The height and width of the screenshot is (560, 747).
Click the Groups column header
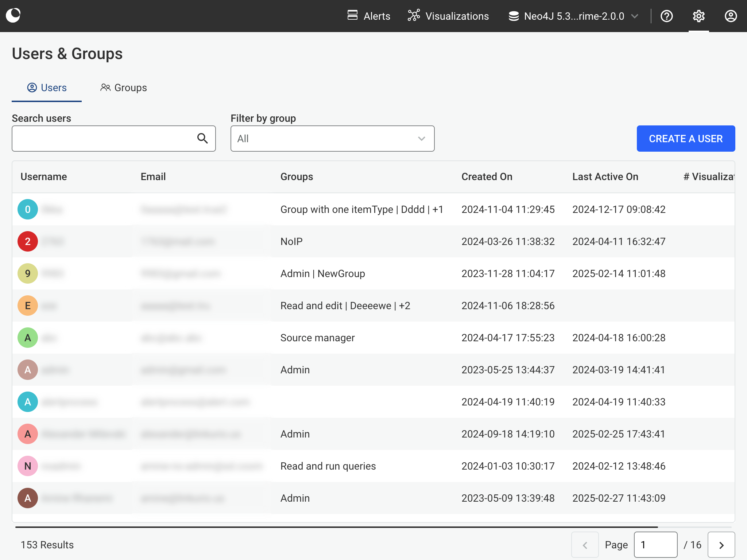[x=297, y=176]
